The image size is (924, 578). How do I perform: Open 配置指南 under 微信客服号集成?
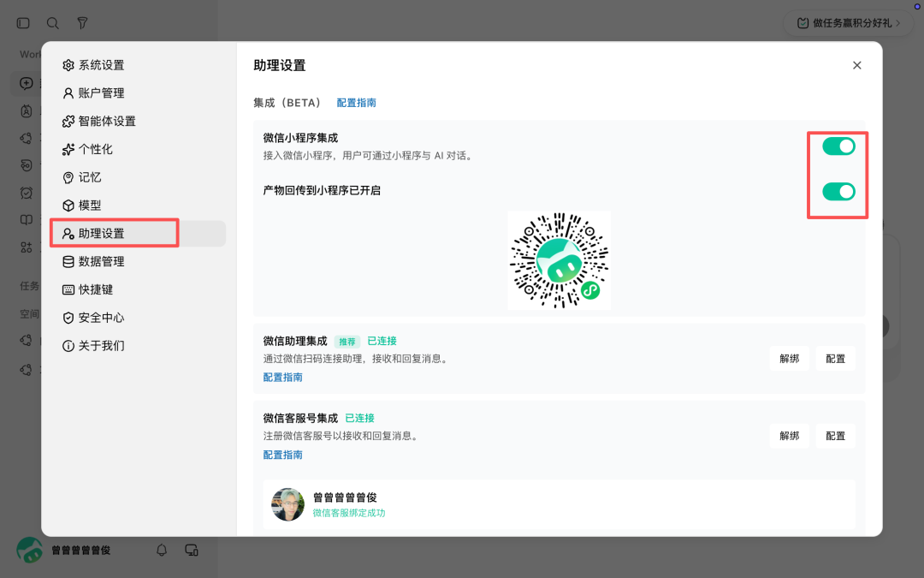coord(283,455)
